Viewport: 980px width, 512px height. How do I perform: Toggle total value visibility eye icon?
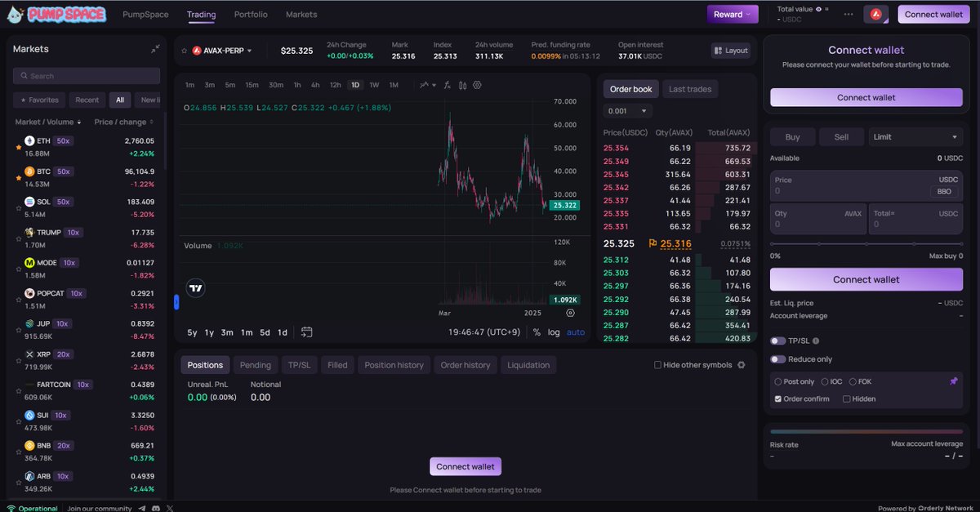(819, 9)
